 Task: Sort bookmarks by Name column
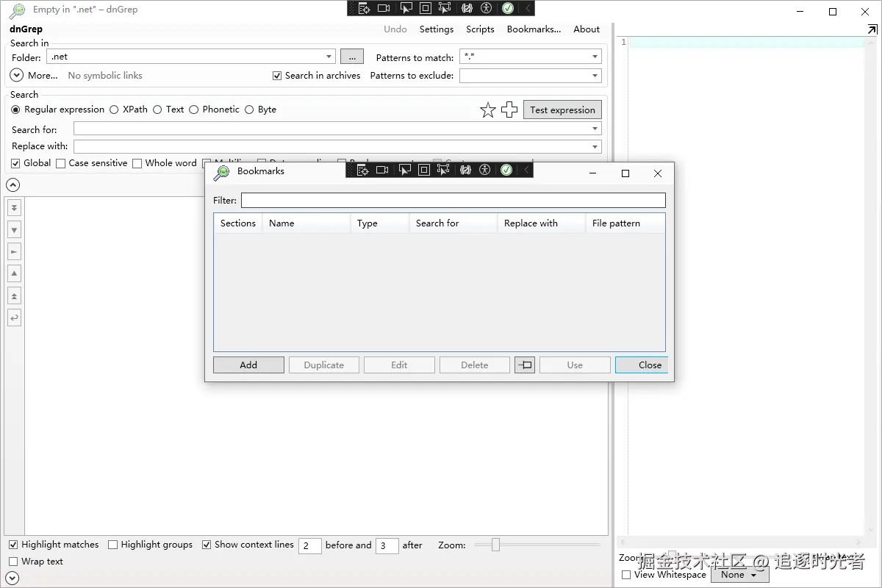306,223
